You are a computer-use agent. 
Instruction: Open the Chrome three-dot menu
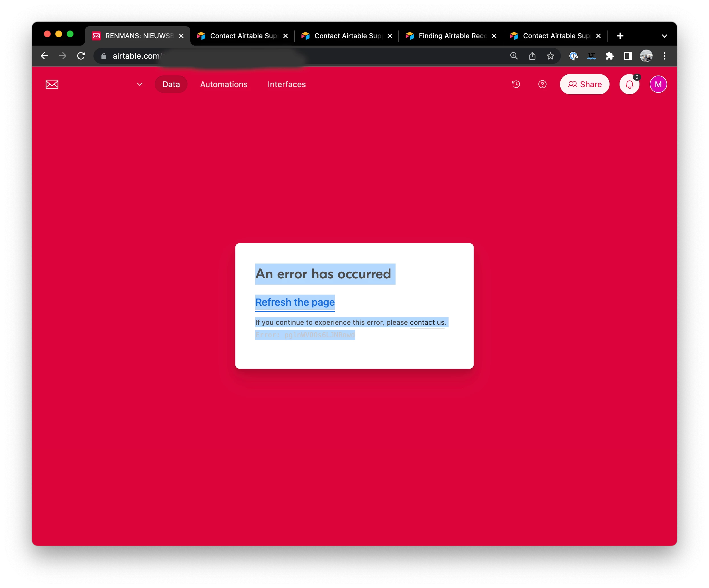pyautogui.click(x=664, y=56)
